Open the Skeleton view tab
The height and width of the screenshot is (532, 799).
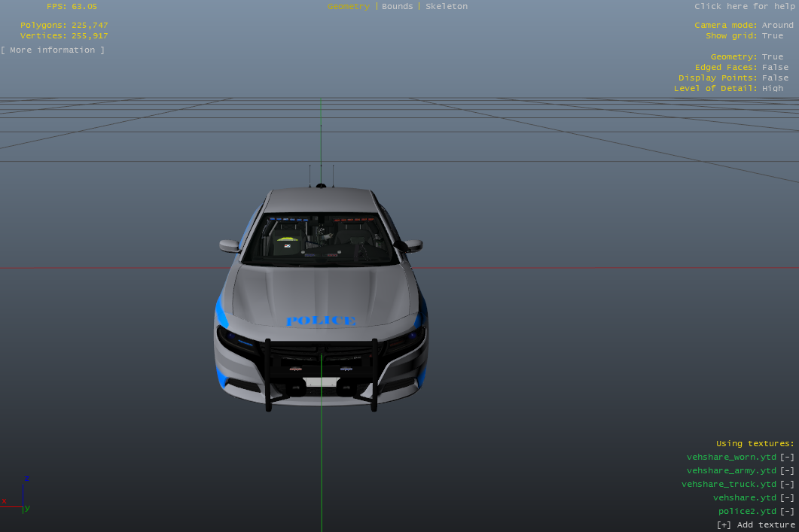pos(446,6)
